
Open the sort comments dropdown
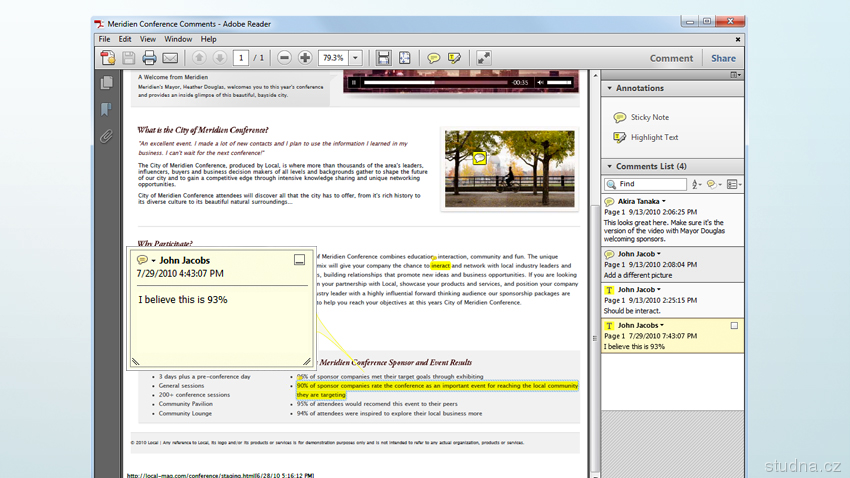click(696, 184)
